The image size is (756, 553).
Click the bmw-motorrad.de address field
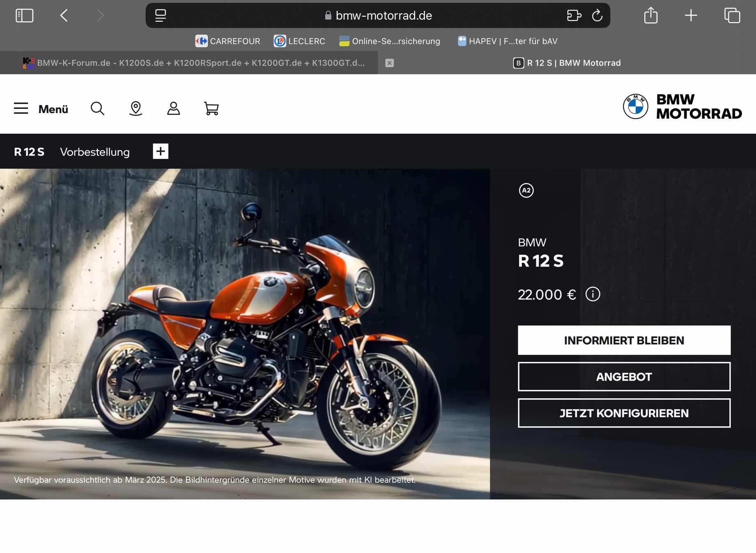point(383,16)
